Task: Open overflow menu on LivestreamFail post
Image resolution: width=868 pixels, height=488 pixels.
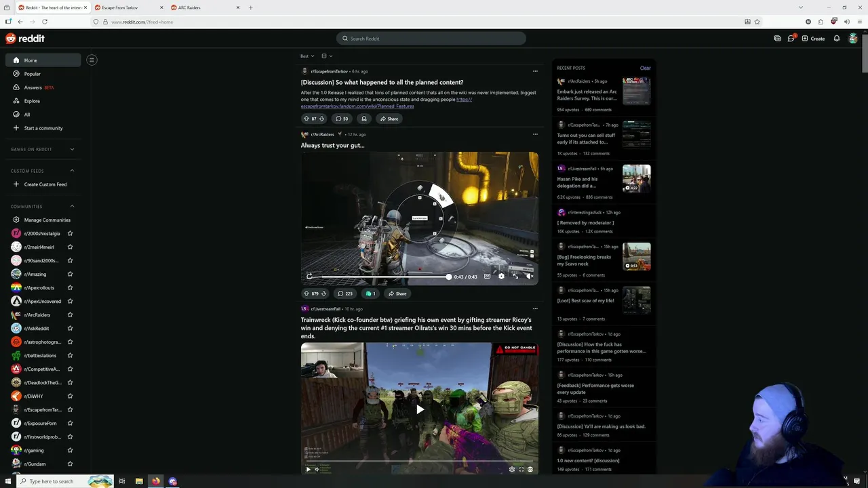Action: pyautogui.click(x=535, y=308)
